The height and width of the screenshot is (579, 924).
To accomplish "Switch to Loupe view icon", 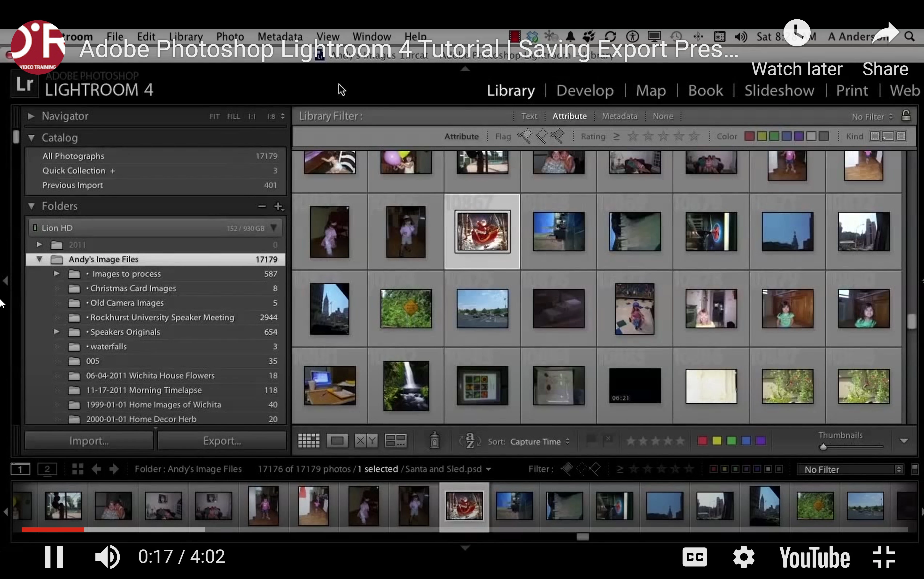I will (x=337, y=441).
